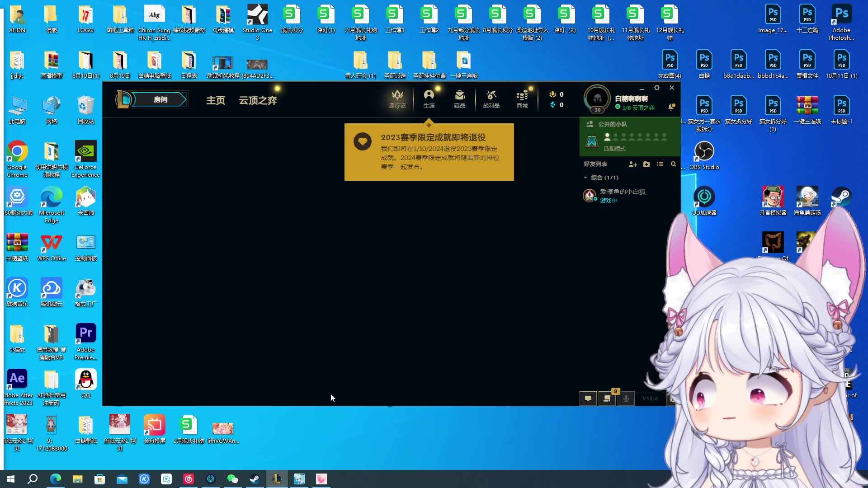Image resolution: width=868 pixels, height=488 pixels.
Task: Open the 藏品 collection icon
Action: 460,99
